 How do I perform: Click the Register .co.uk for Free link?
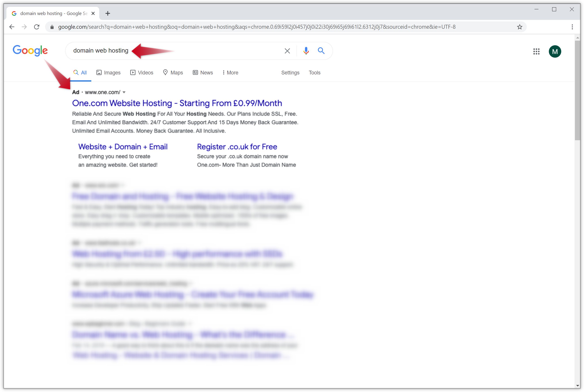tap(237, 146)
